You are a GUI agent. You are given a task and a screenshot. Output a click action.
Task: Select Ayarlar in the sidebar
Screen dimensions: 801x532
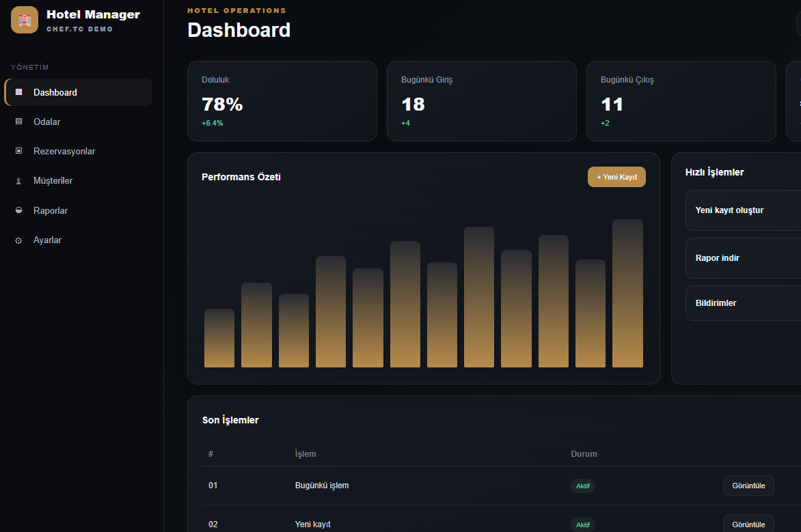(x=78, y=240)
